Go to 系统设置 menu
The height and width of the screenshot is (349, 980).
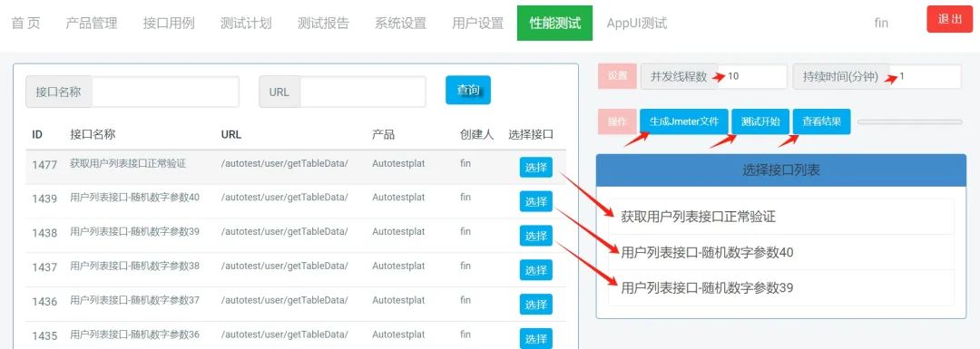[x=401, y=23]
